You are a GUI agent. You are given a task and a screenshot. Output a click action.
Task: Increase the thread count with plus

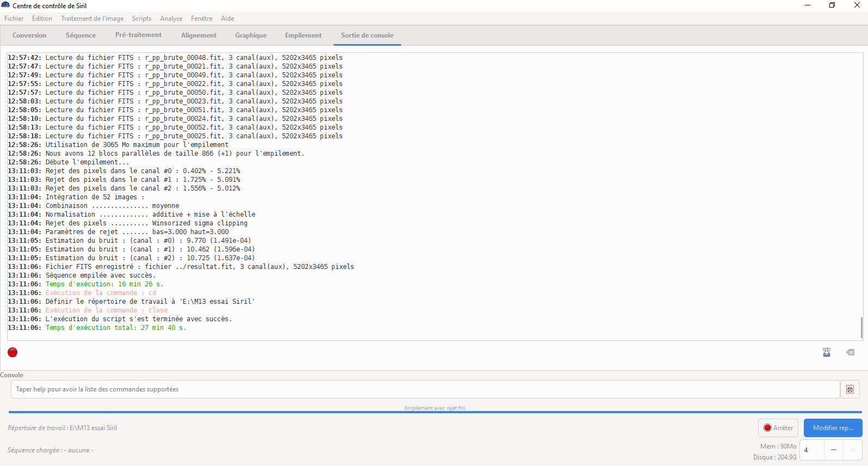[853, 450]
